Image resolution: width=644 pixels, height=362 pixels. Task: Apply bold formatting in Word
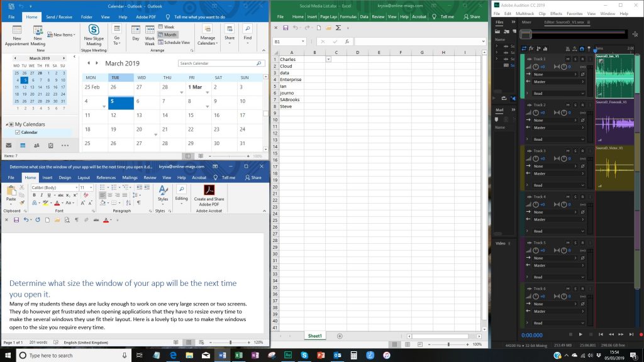pos(33,195)
